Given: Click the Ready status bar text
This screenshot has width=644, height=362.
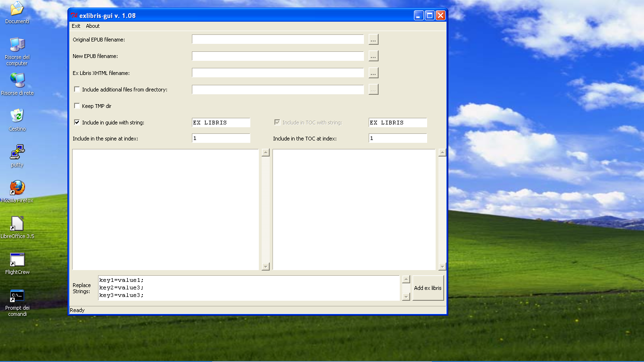Looking at the screenshot, I should (x=77, y=310).
